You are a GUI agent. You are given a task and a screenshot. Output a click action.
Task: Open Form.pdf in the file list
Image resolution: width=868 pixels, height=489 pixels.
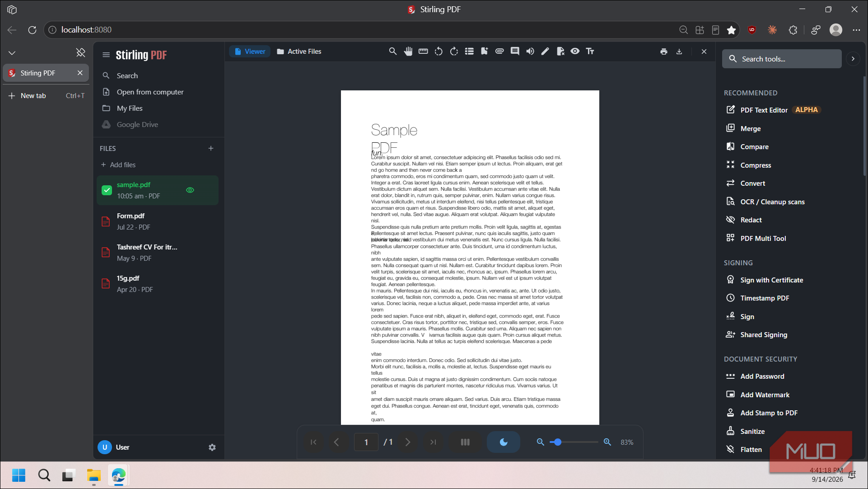point(157,221)
